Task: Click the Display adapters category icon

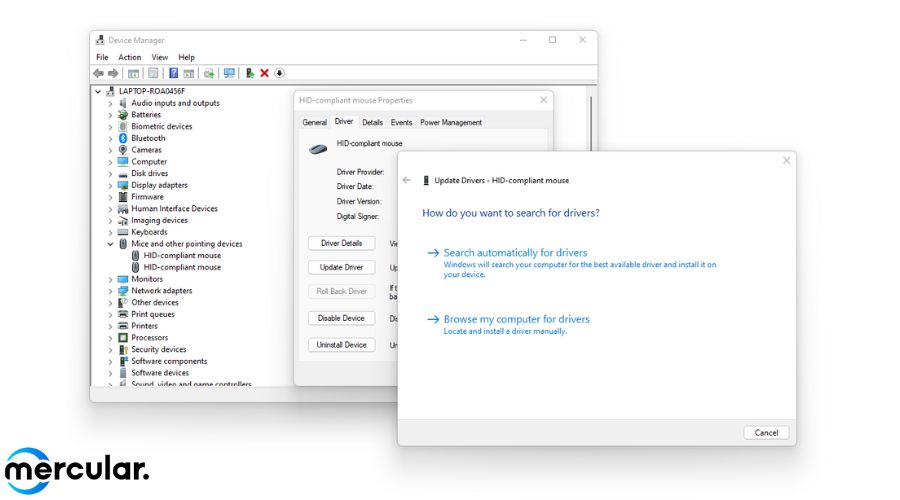Action: tap(123, 185)
